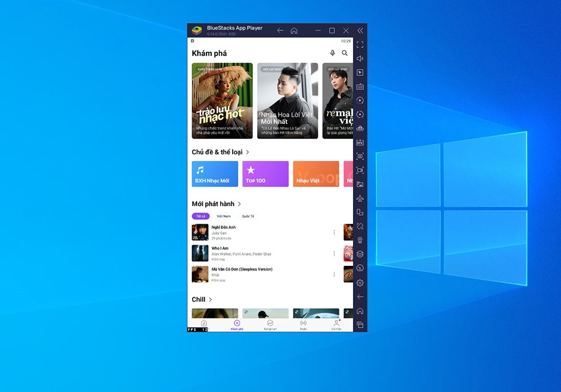Click the Install APK icon
The width and height of the screenshot is (561, 392).
tap(360, 143)
